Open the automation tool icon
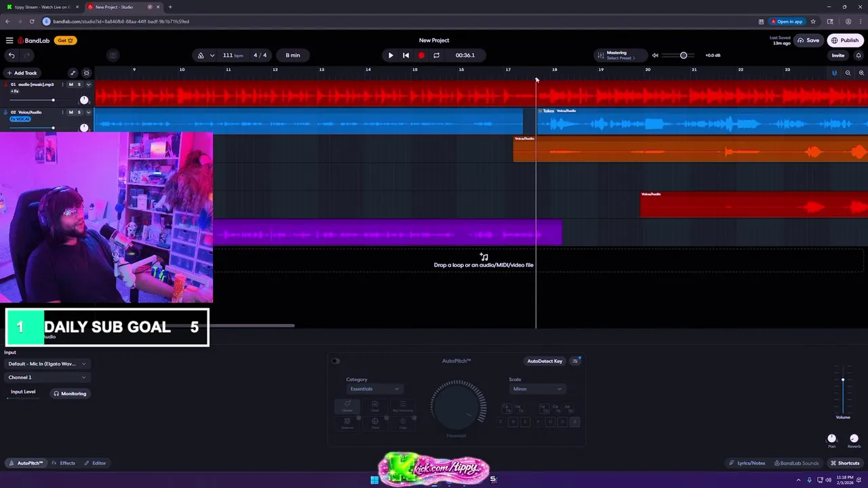 [x=73, y=73]
